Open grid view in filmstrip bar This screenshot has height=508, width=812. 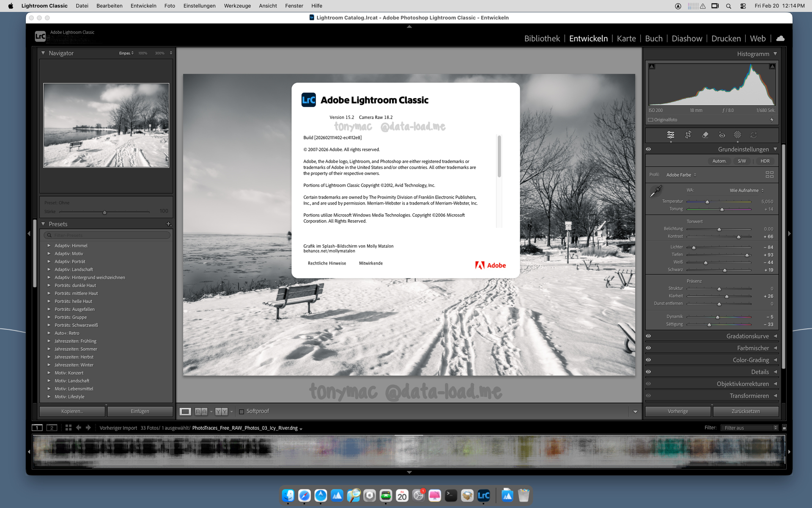(x=69, y=428)
